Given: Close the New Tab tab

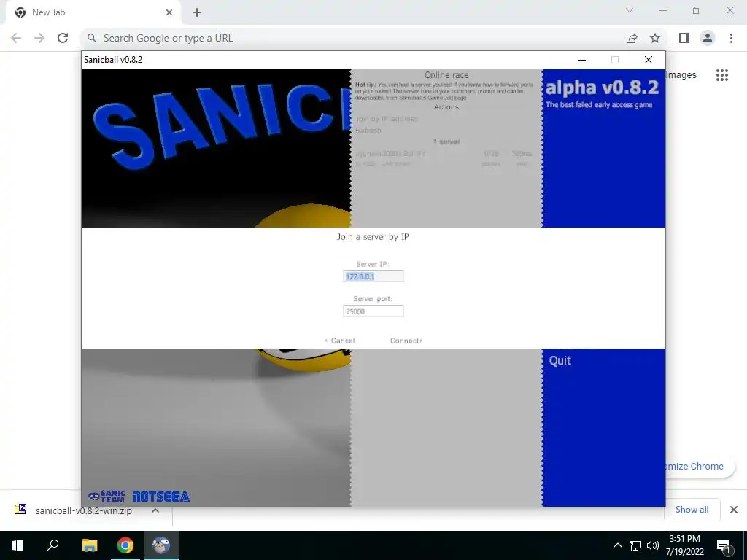Looking at the screenshot, I should pos(169,12).
